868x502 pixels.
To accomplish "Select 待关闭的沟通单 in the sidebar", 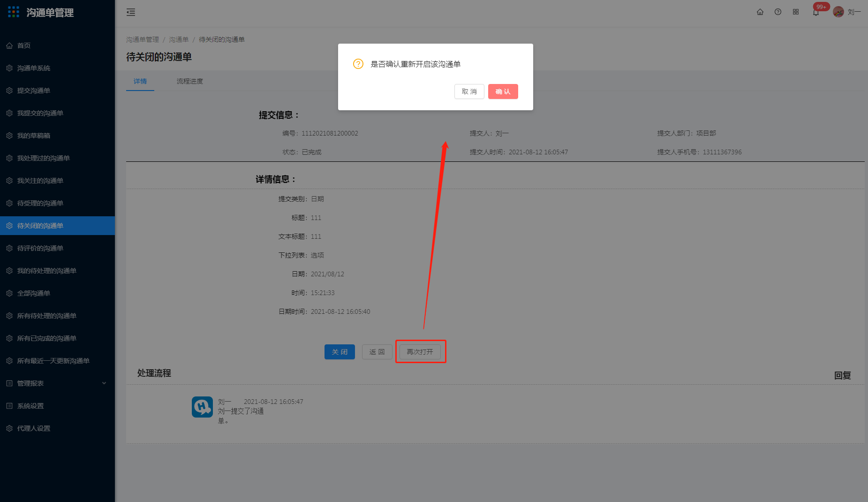I will [x=57, y=226].
